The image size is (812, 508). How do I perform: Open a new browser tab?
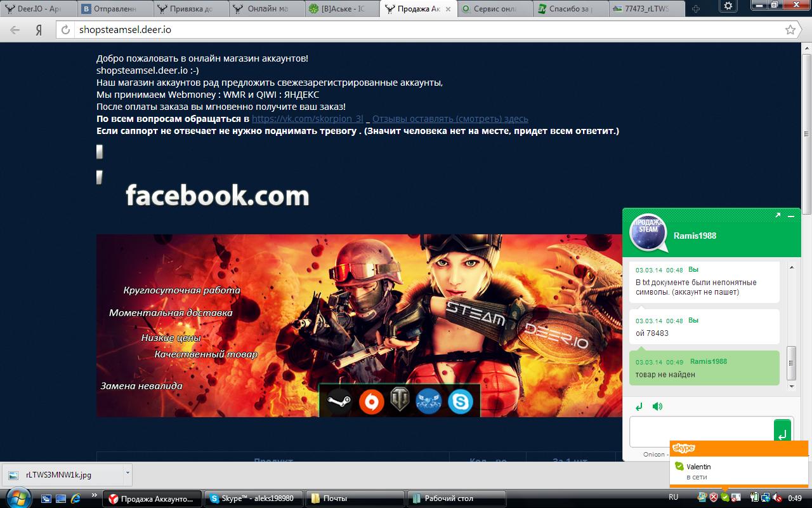pos(696,9)
